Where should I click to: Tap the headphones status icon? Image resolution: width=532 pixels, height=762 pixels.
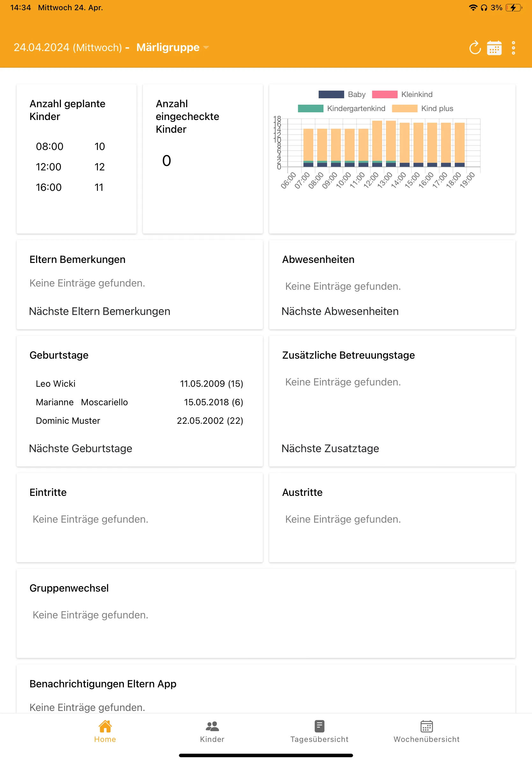484,8
